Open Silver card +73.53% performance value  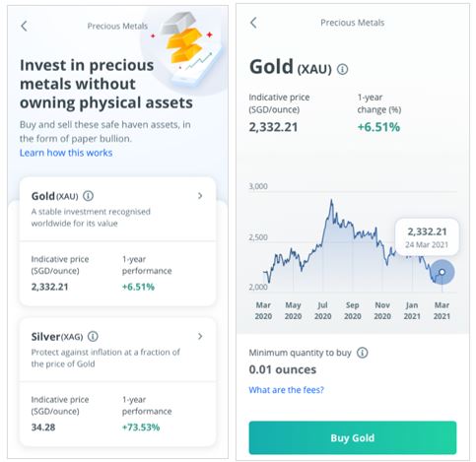[141, 428]
